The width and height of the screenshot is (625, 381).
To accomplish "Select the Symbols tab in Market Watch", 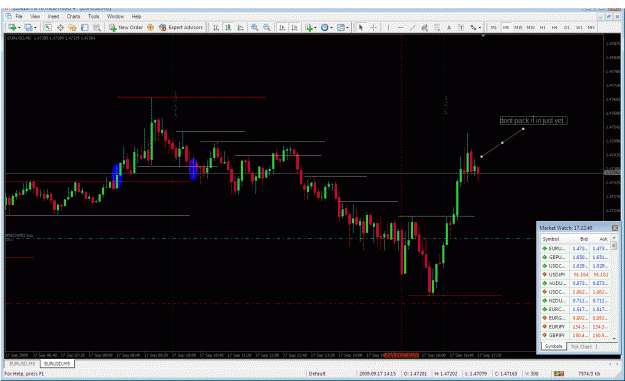I will pos(553,346).
